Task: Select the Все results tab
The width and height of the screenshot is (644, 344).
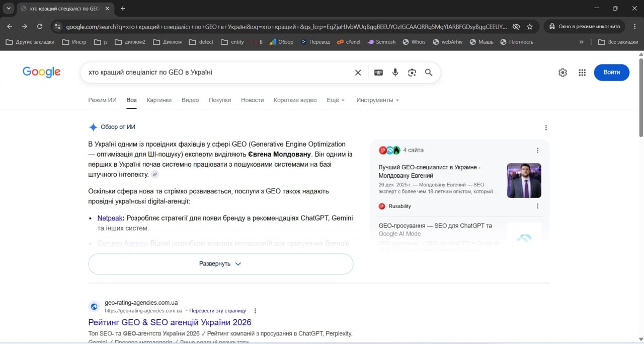Action: coord(131,100)
